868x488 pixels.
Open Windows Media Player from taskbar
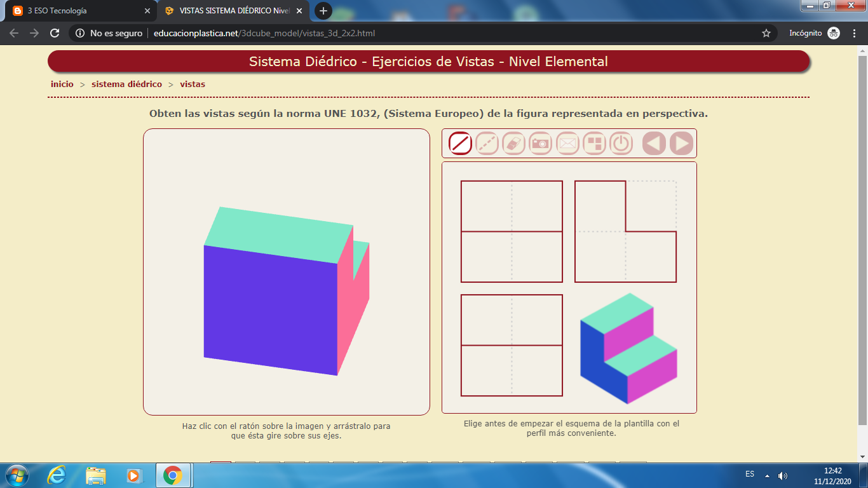point(133,475)
